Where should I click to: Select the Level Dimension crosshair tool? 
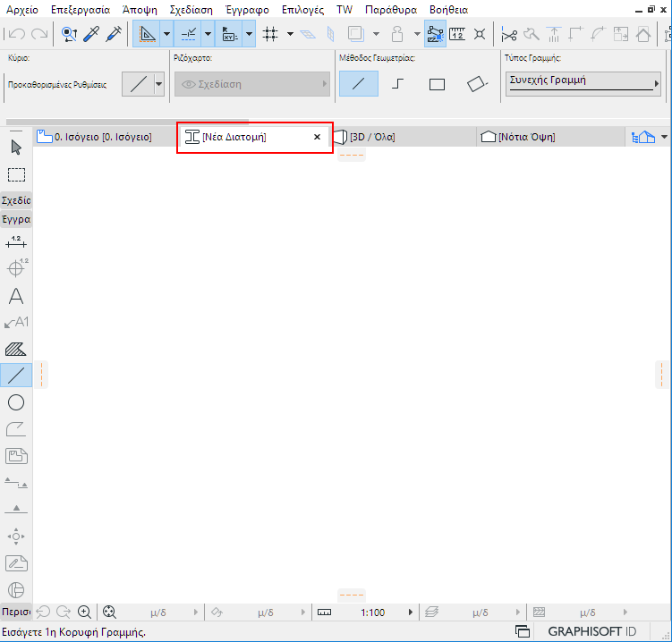[16, 268]
